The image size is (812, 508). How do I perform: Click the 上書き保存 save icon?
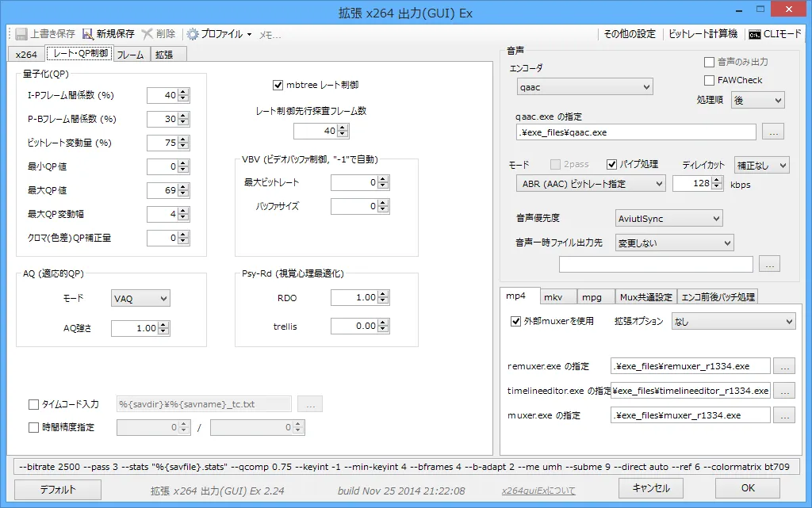tap(22, 33)
